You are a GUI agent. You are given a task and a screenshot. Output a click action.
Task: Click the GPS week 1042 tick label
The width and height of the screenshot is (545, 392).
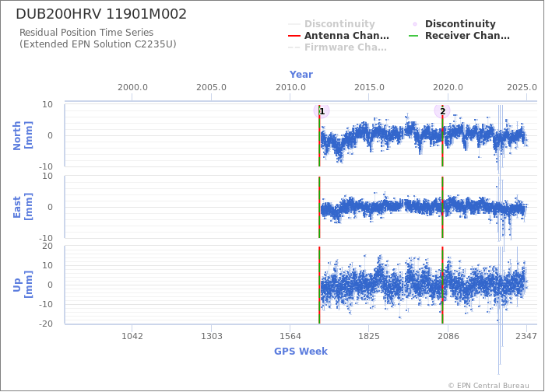[132, 336]
